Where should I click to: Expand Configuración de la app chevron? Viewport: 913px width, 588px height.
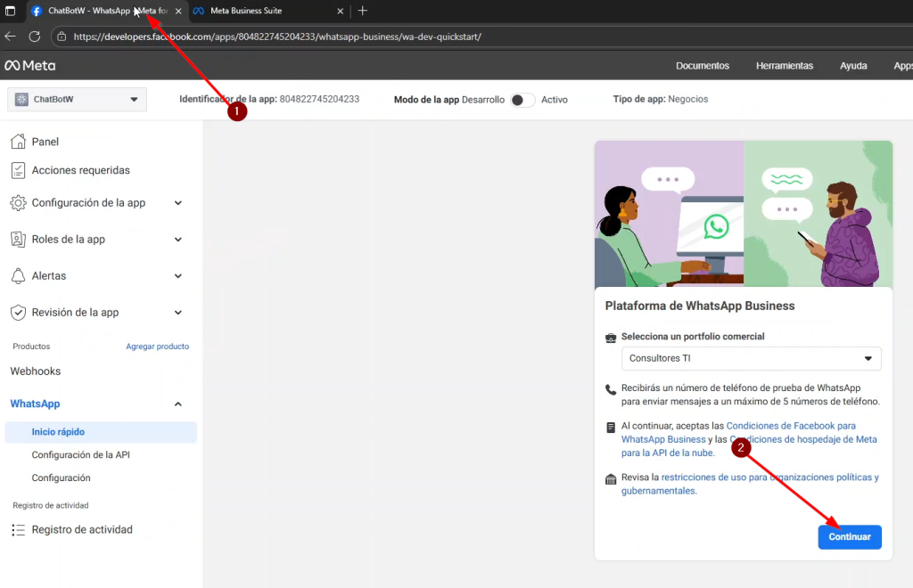(x=178, y=203)
